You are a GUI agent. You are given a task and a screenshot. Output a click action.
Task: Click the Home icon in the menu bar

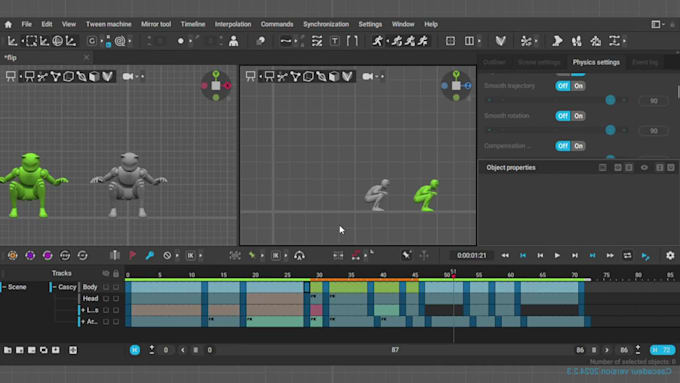tap(8, 24)
